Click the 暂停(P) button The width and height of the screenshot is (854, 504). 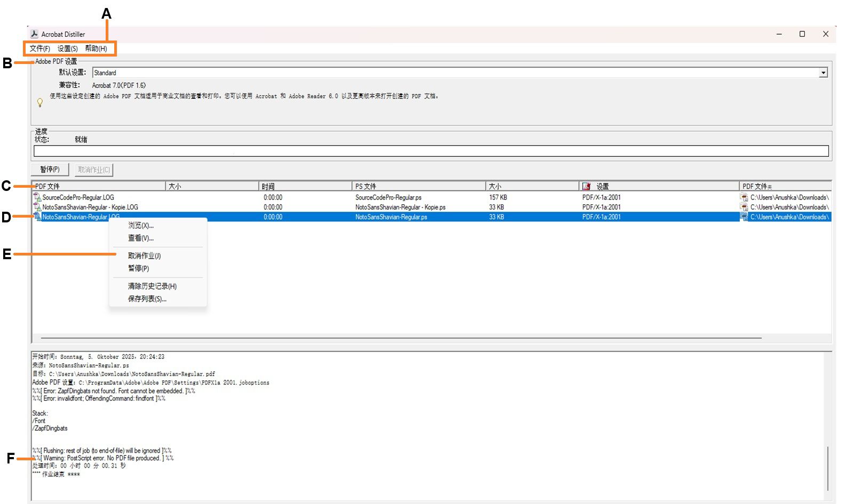(x=50, y=169)
